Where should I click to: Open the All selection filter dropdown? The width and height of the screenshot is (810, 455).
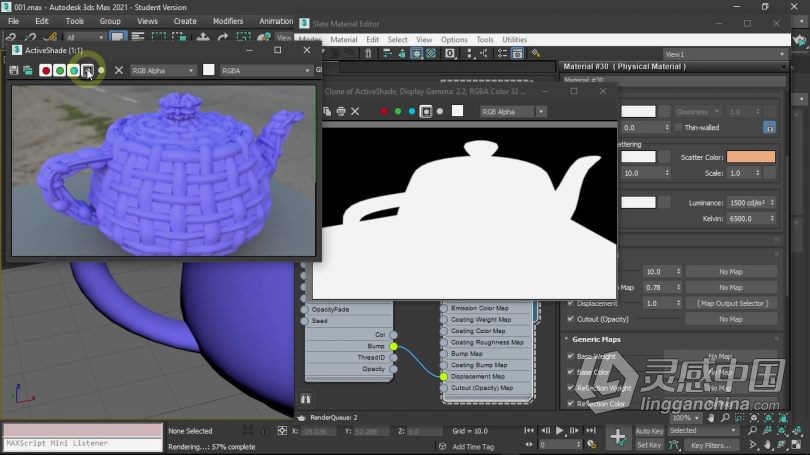(85, 37)
